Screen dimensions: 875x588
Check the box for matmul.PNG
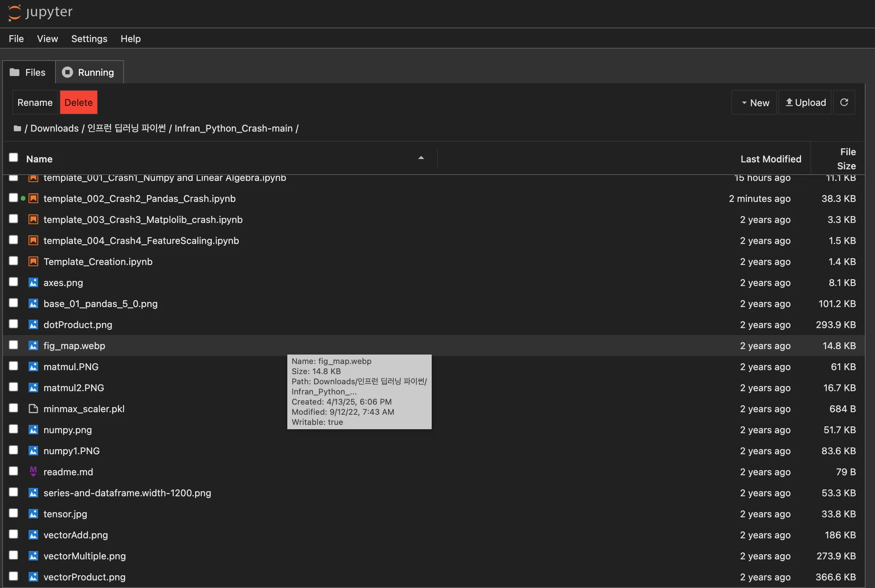pyautogui.click(x=13, y=366)
